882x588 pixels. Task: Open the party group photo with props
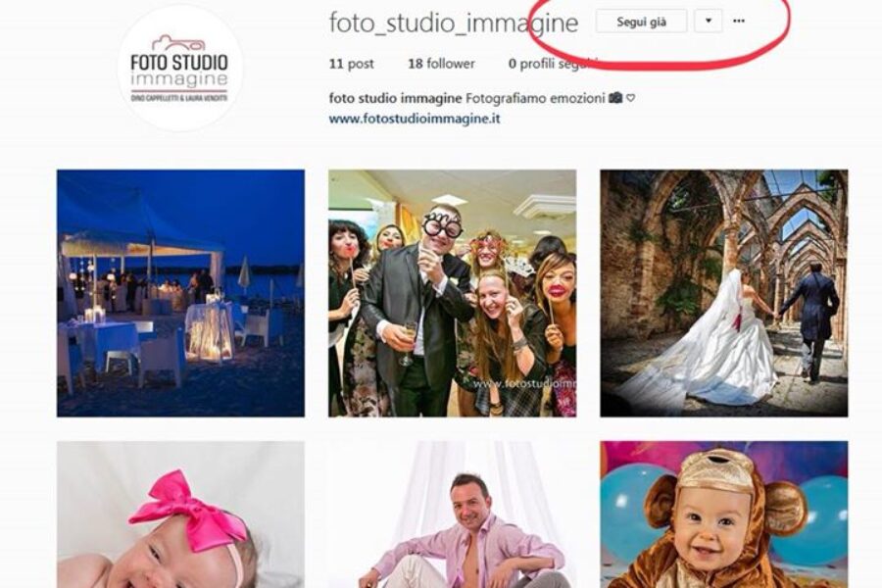(452, 293)
